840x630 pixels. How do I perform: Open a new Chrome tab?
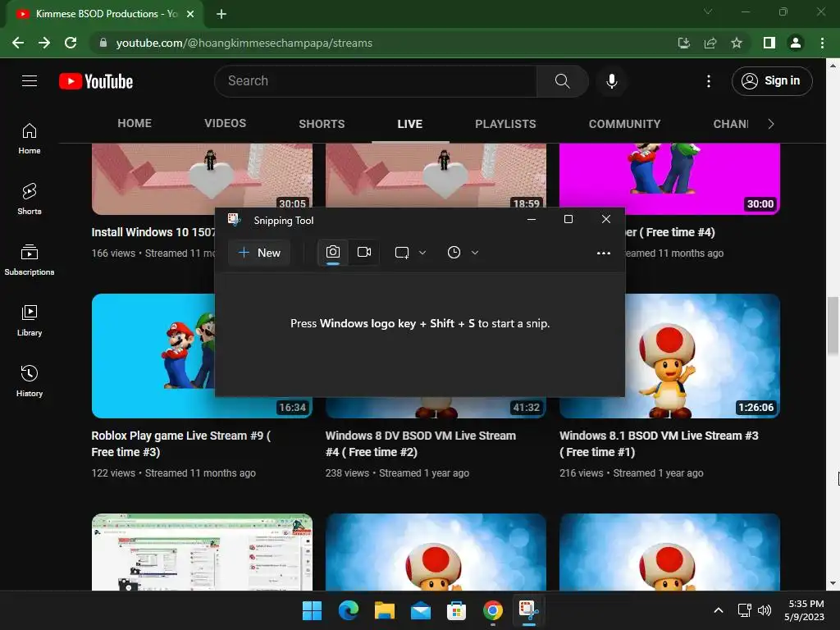[221, 14]
